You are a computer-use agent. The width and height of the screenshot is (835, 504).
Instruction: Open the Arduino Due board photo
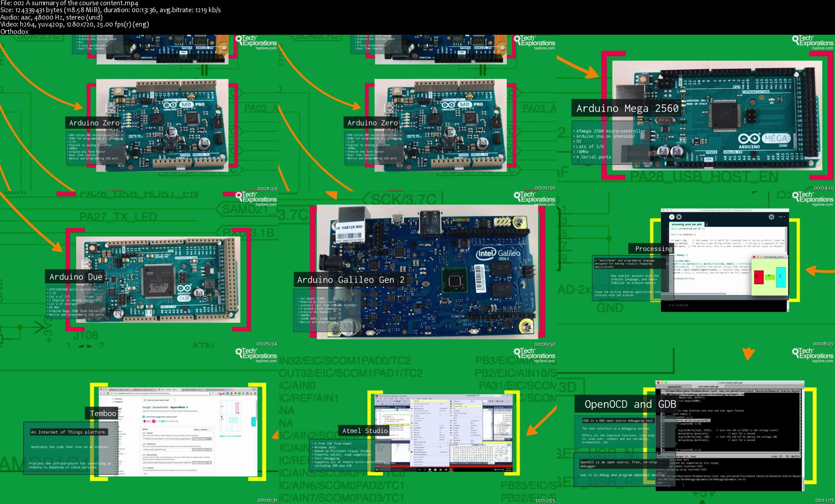pyautogui.click(x=158, y=279)
